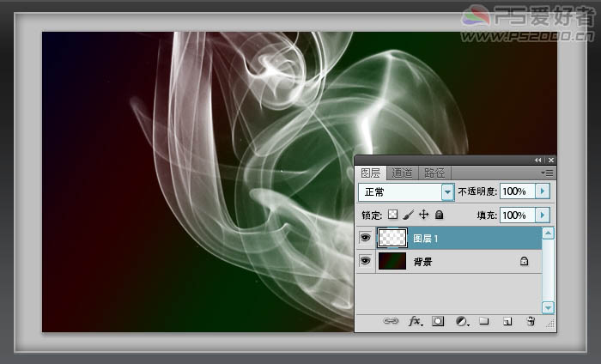Toggle lock position move icon

tap(423, 215)
